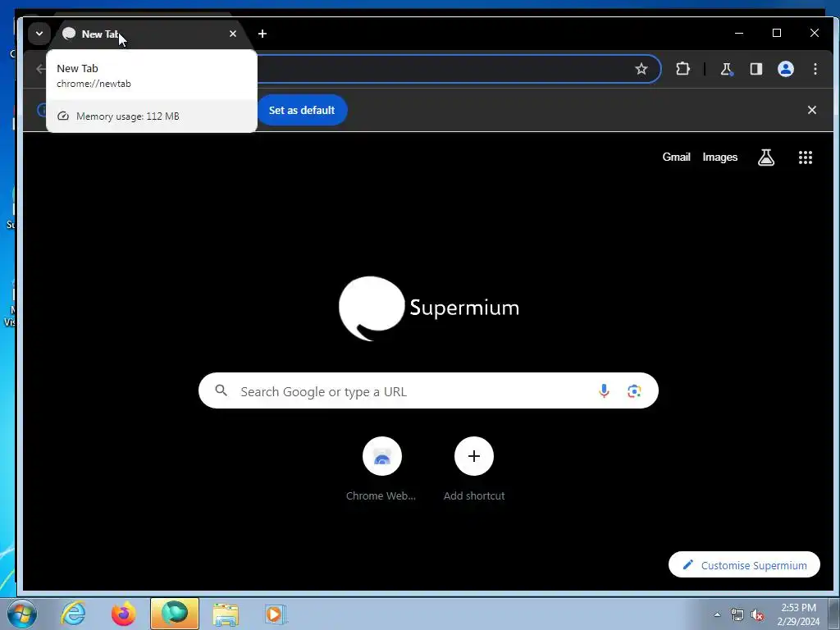
Task: Open the Images link
Action: tap(720, 157)
